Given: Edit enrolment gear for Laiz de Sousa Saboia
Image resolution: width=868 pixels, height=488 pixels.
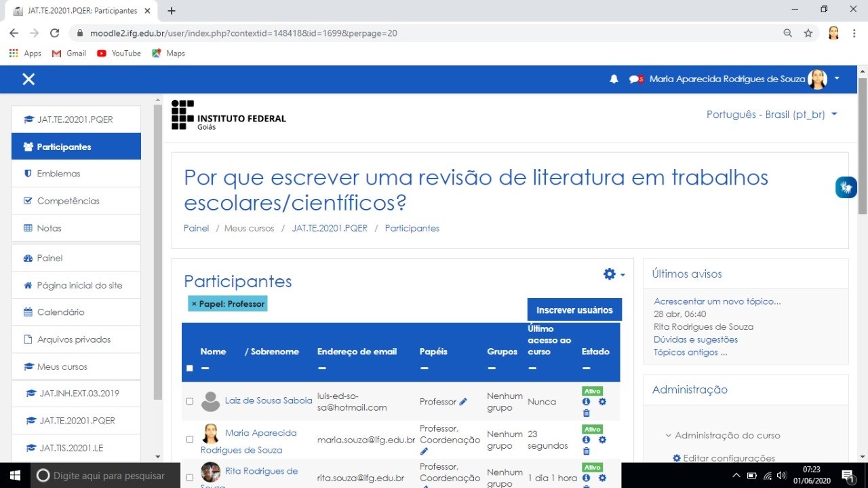Looking at the screenshot, I should (602, 402).
